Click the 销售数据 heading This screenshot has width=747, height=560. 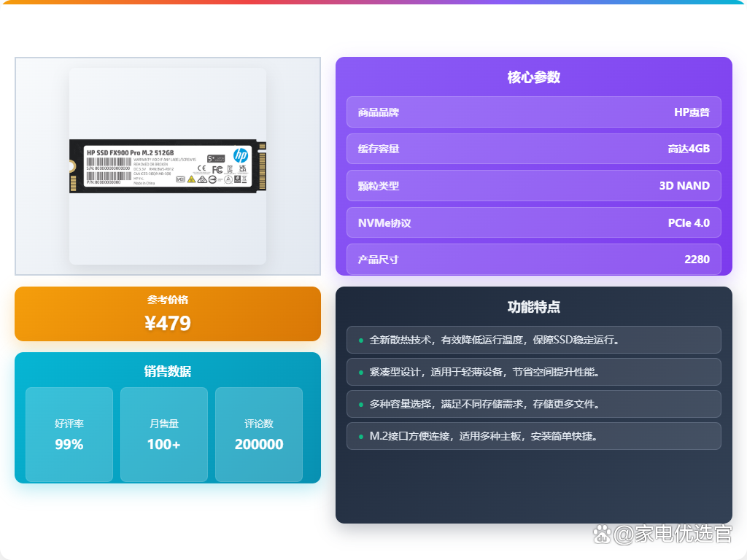(168, 371)
